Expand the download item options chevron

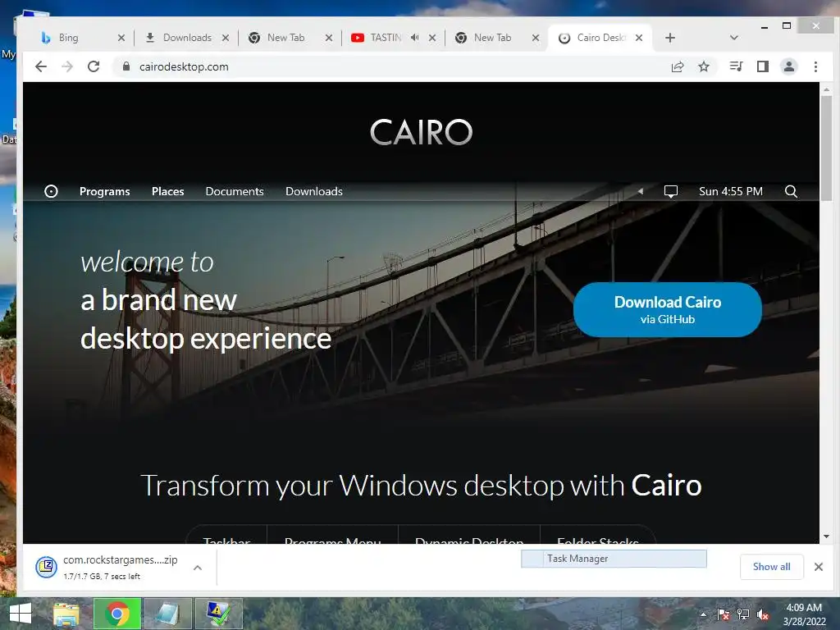[x=198, y=568]
